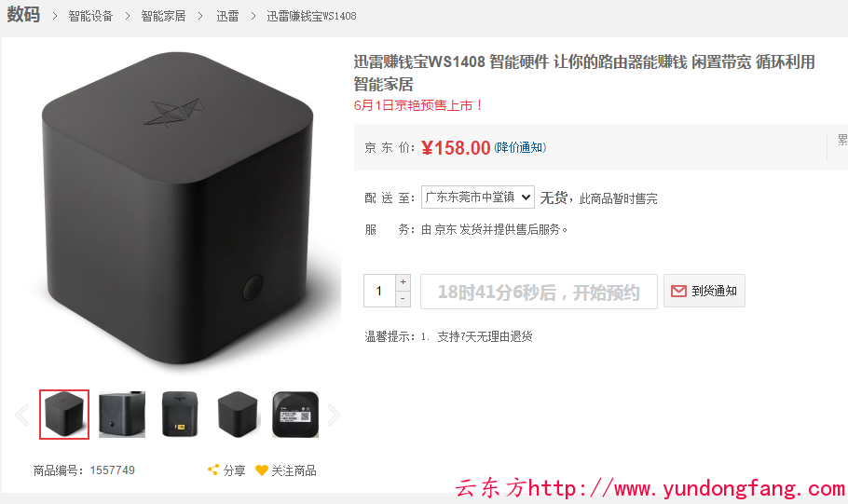
Task: Click the envelope icon in 到货通知
Action: coord(678,291)
